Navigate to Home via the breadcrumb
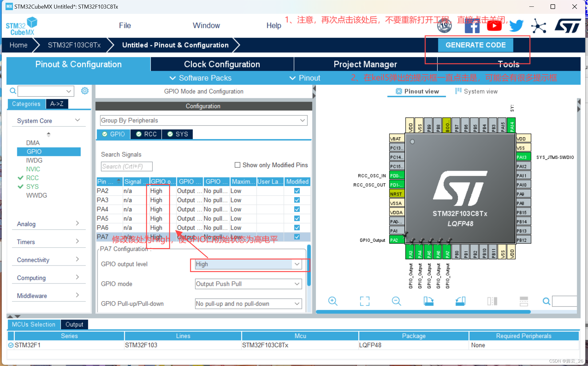 coord(18,45)
